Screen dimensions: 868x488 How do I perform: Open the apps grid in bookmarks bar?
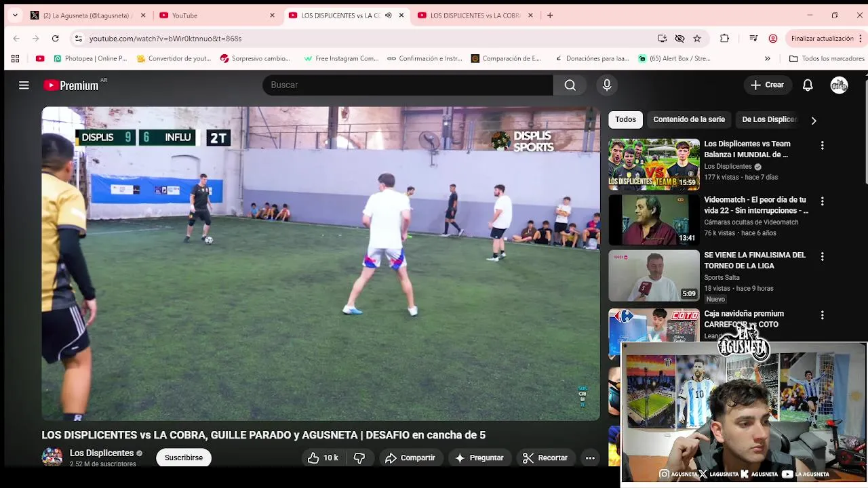tap(15, 58)
